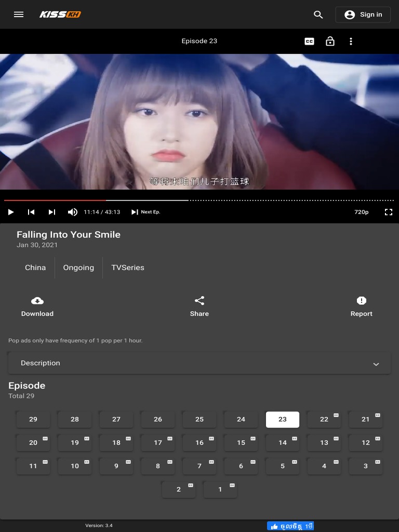The width and height of the screenshot is (399, 532).
Task: Click the 11:14 / 43:13 time display
Action: point(102,212)
